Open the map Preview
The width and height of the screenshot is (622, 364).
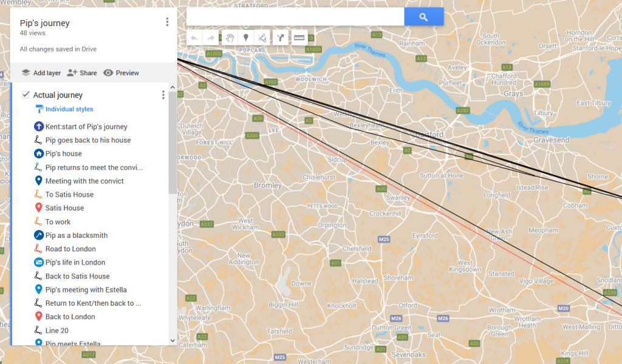click(x=121, y=73)
